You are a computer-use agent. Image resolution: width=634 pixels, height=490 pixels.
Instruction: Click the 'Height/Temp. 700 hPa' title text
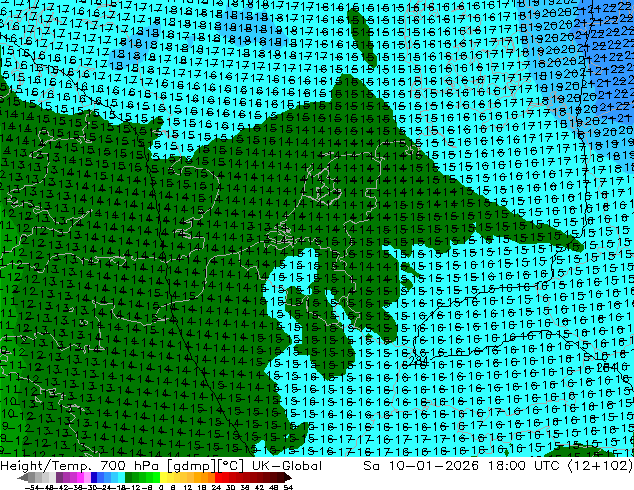(x=81, y=466)
